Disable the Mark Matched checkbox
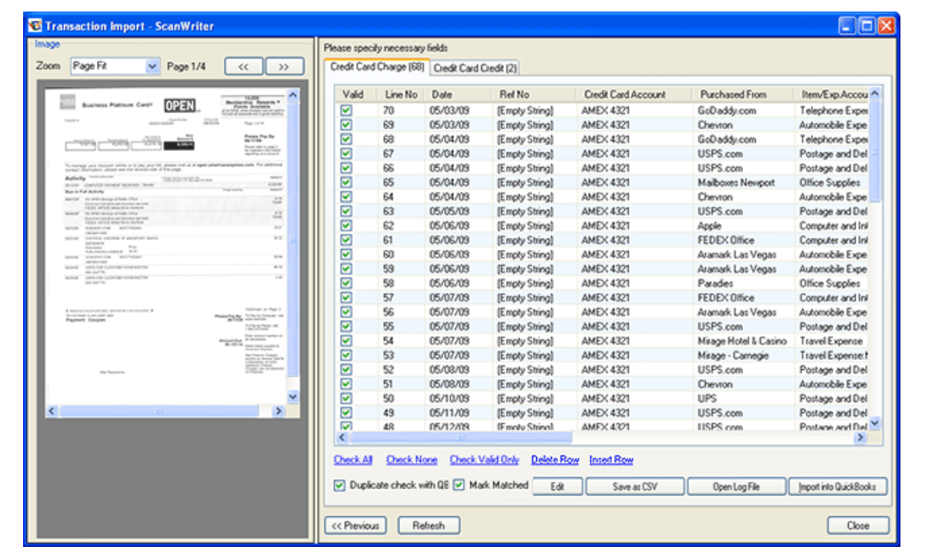This screenshot has width=932, height=560. point(459,485)
